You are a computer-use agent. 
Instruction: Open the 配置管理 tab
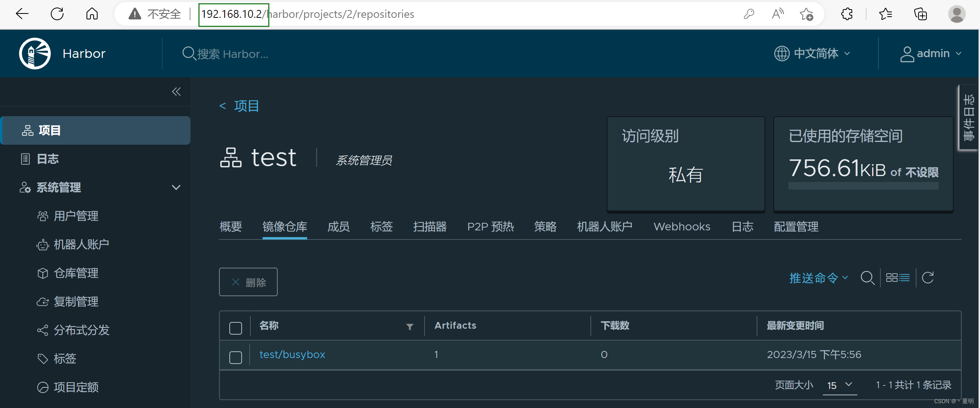click(x=796, y=226)
